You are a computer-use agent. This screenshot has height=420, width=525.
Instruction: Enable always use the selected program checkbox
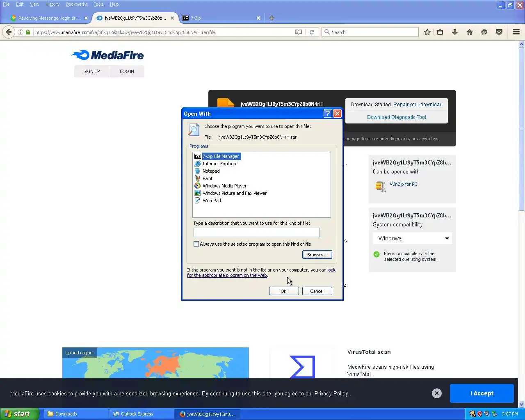[196, 244]
